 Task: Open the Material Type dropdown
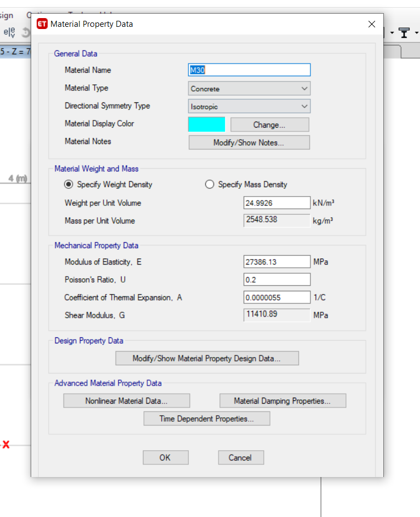(249, 88)
